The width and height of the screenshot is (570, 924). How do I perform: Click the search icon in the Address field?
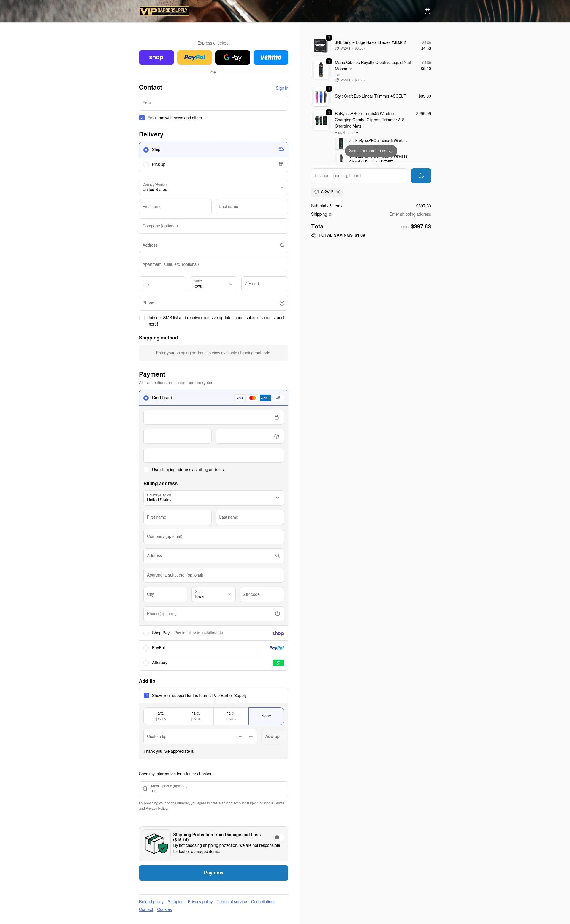tap(282, 245)
